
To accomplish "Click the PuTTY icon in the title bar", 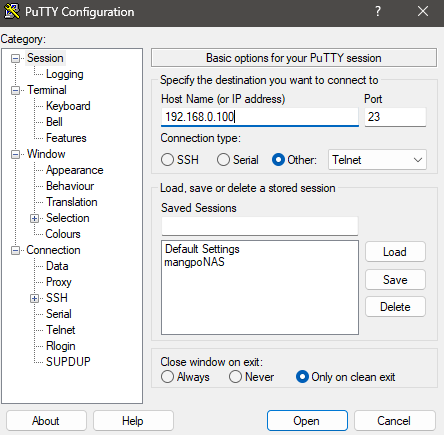I will (12, 11).
